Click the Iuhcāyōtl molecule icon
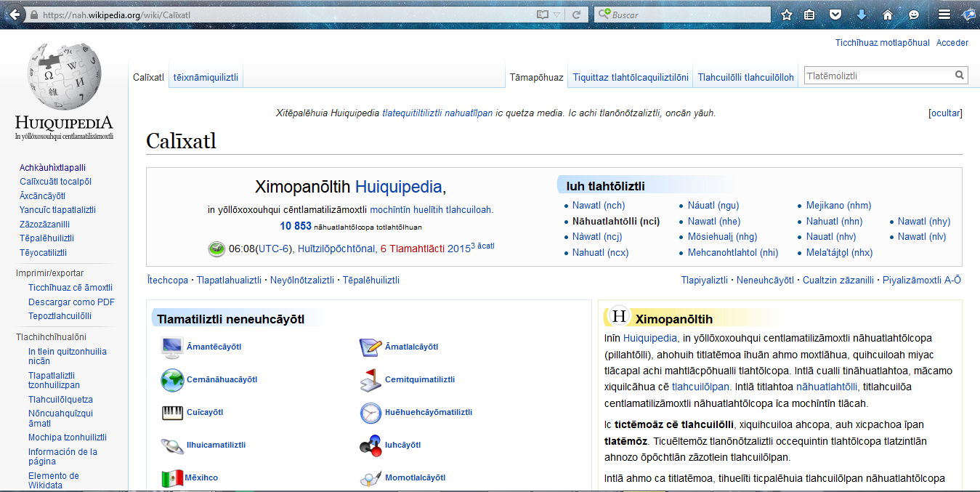Viewport: 980px width, 492px height. click(370, 445)
